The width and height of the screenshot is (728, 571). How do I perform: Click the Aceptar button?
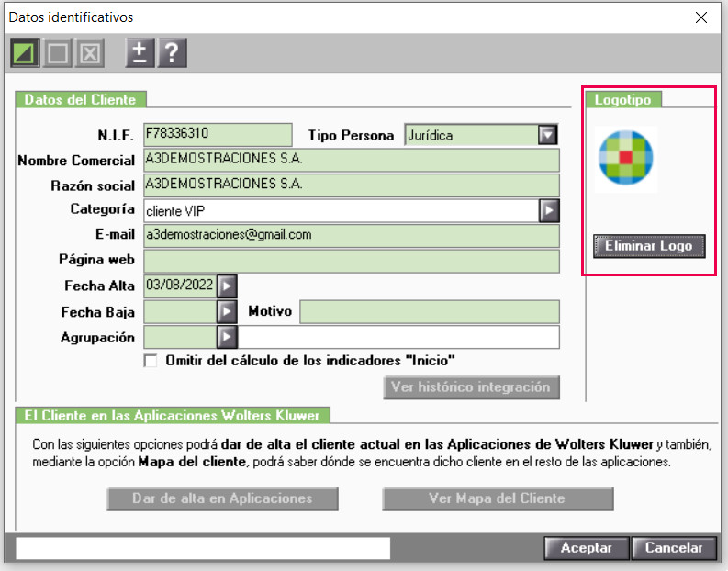coord(587,548)
